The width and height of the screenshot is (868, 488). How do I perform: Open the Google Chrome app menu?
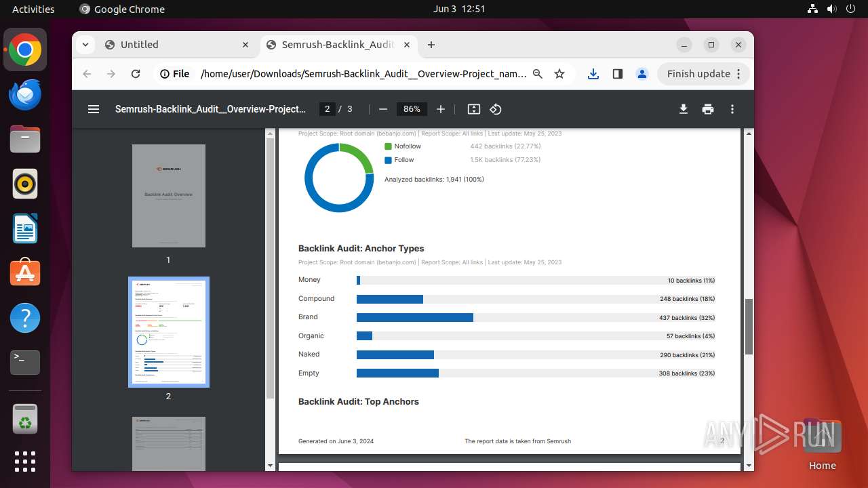pyautogui.click(x=122, y=9)
